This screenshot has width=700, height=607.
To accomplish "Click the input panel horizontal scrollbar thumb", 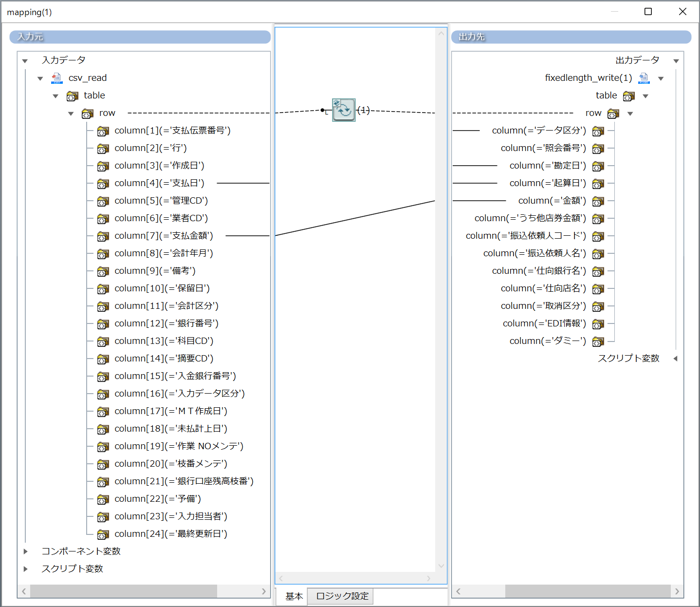I will [124, 591].
